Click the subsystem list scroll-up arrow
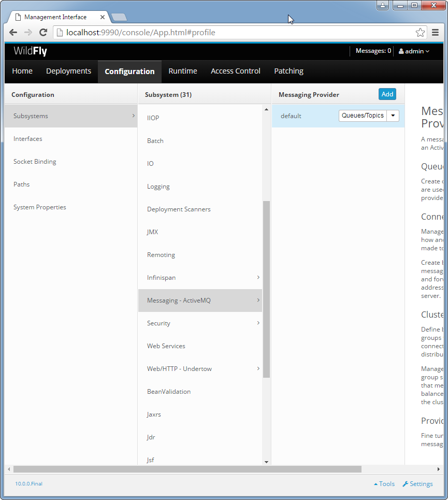Viewport: 448px width, 500px height. pyautogui.click(x=266, y=109)
